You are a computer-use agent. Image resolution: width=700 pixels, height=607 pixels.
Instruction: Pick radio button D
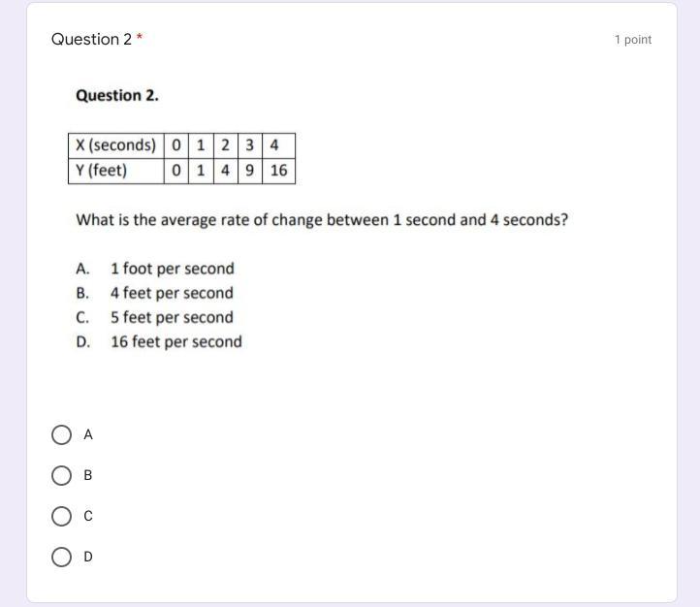[61, 557]
